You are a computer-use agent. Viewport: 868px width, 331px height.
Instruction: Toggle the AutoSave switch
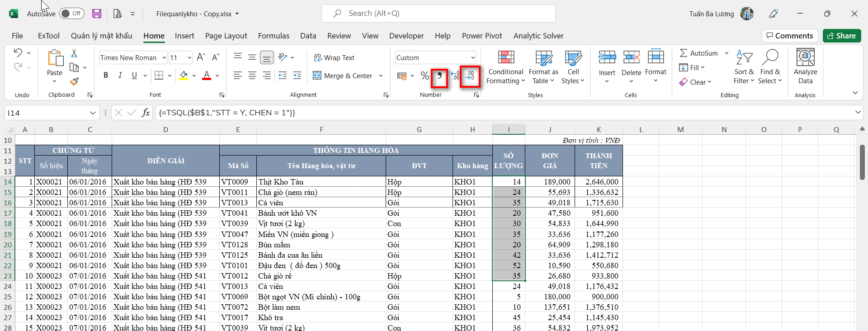71,14
